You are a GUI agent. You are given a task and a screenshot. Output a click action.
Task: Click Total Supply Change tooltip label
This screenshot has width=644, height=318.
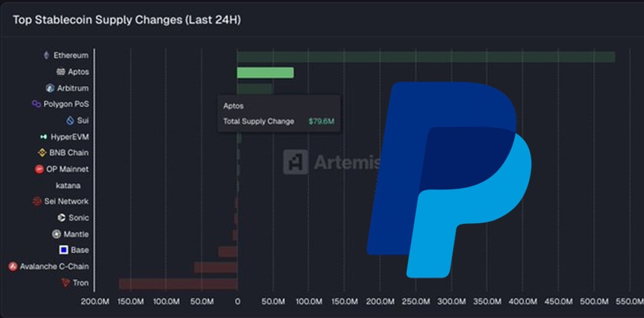pyautogui.click(x=259, y=121)
